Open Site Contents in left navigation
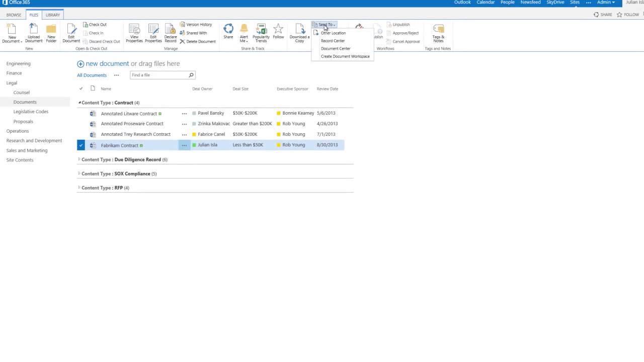This screenshot has width=644, height=362. [x=20, y=160]
